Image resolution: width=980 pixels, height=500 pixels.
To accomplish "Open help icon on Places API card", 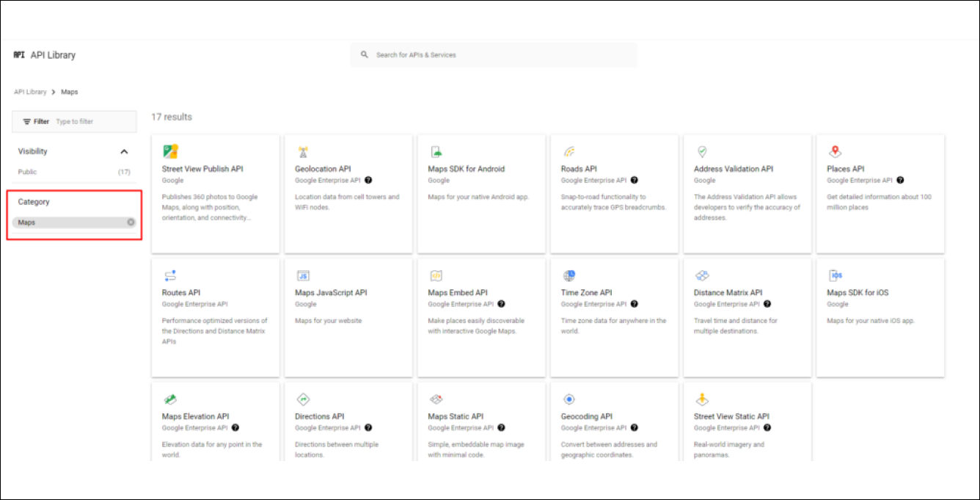I will pyautogui.click(x=900, y=180).
